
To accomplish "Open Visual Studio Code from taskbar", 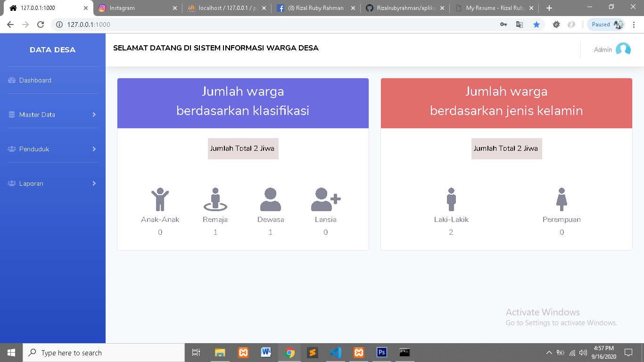I will [335, 353].
